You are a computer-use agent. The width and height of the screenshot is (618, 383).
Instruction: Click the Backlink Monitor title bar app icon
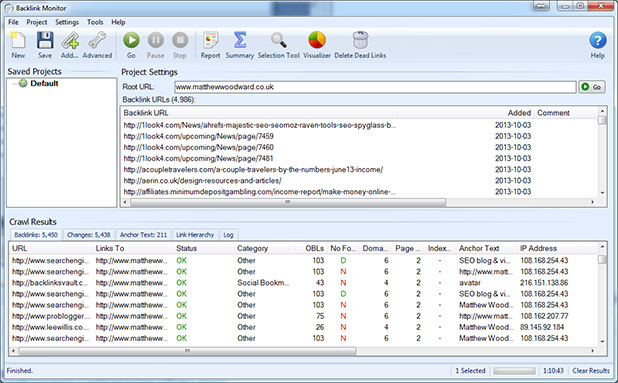coord(9,8)
